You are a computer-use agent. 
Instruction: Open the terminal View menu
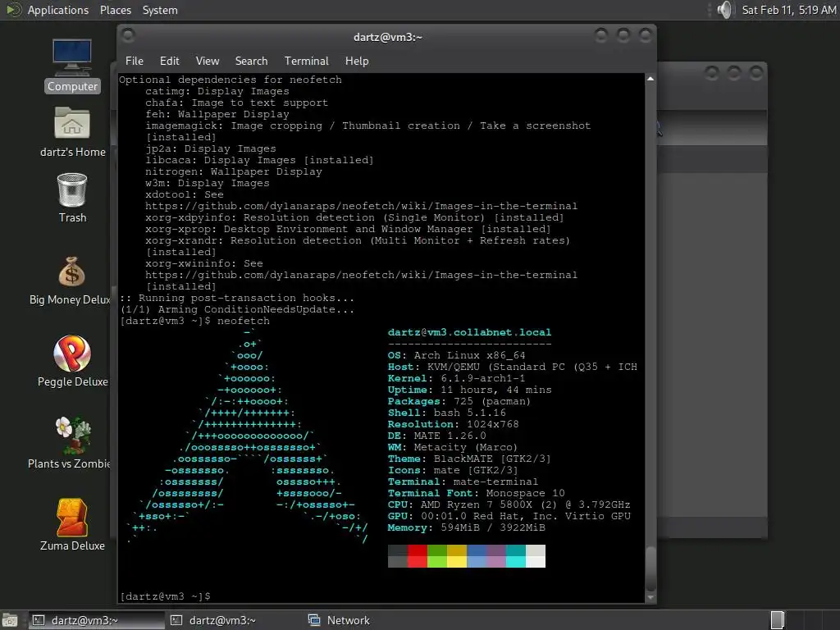[208, 61]
